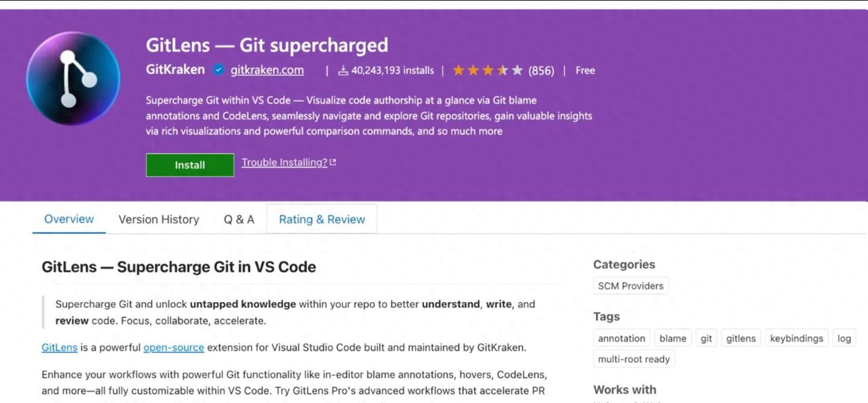Select the Q & A tab
The width and height of the screenshot is (868, 403).
239,219
